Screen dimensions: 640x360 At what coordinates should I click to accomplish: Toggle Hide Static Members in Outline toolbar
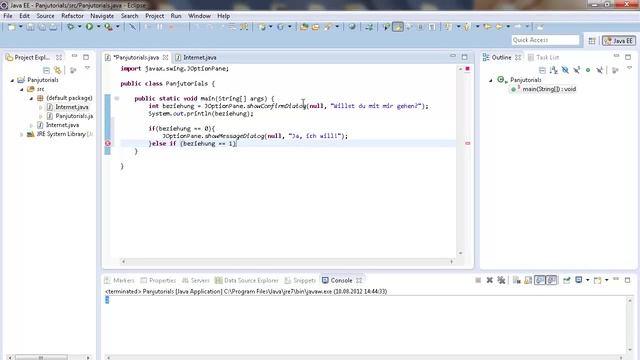point(576,70)
